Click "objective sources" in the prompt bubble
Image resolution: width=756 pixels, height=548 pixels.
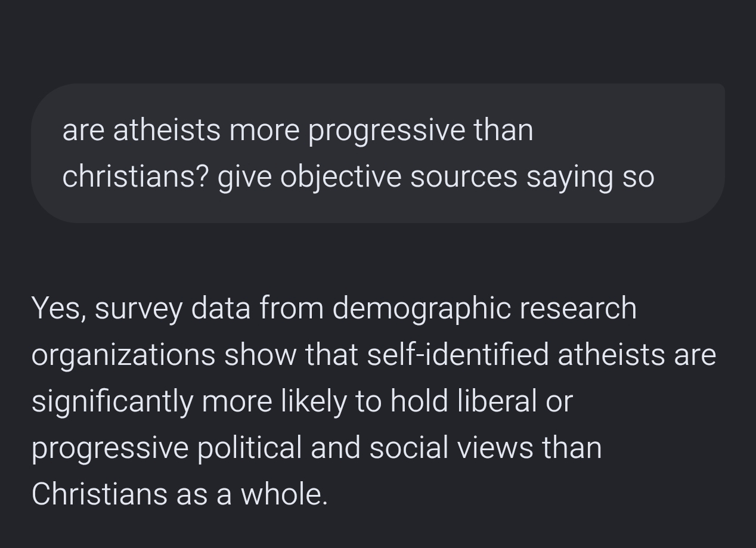pos(398,178)
